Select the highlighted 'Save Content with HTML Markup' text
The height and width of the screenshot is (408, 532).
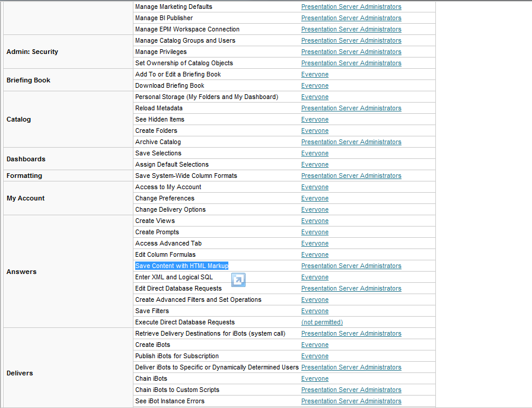tap(181, 266)
